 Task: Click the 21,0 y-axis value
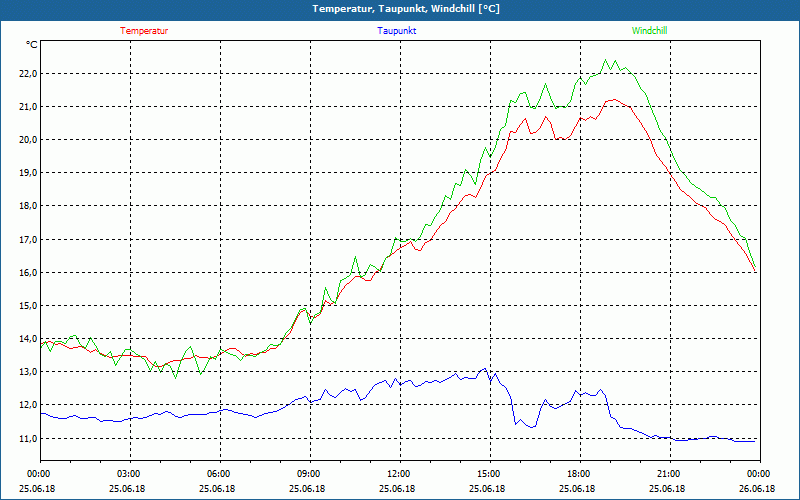click(x=28, y=107)
